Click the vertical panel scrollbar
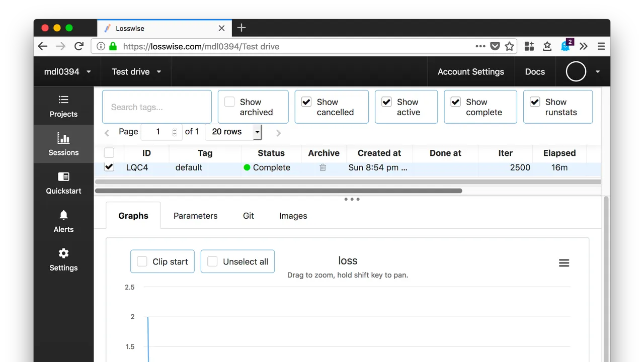Viewport: 644px width, 362px height. coord(606,279)
